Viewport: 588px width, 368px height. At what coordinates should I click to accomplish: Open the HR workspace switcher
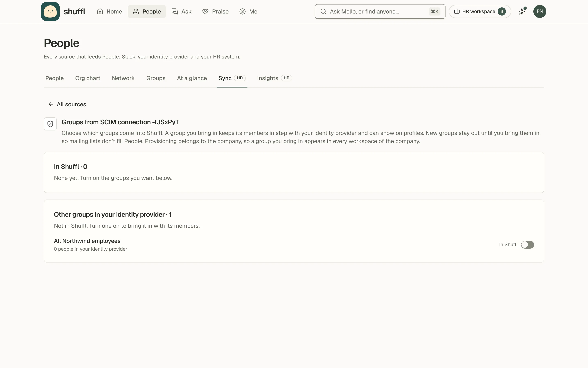pyautogui.click(x=480, y=11)
